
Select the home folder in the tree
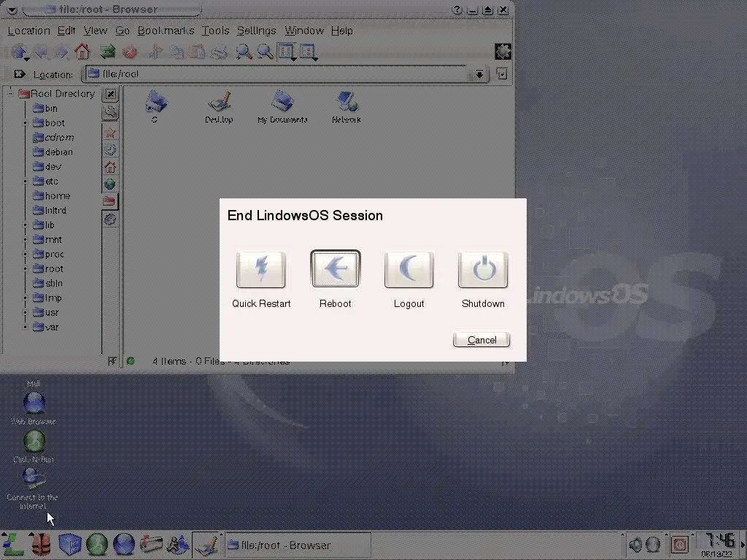click(52, 195)
